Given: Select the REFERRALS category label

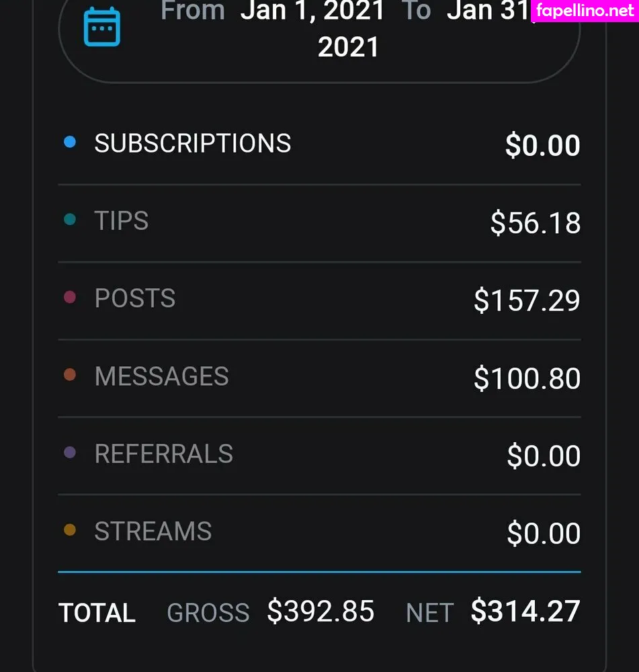Looking at the screenshot, I should (x=164, y=454).
